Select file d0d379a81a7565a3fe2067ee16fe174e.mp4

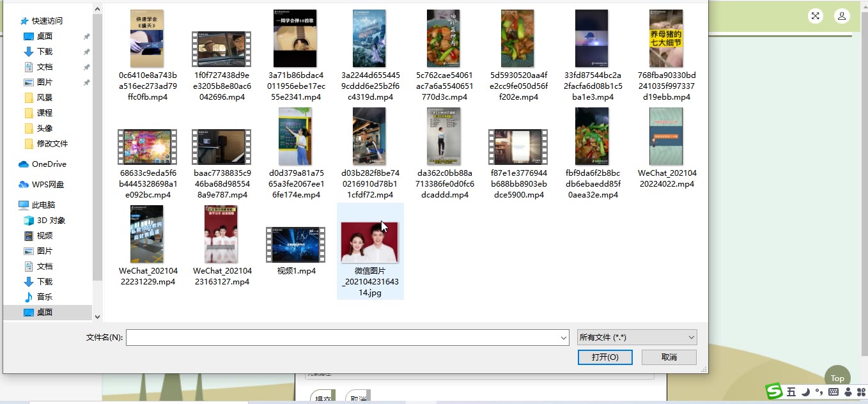(x=295, y=153)
